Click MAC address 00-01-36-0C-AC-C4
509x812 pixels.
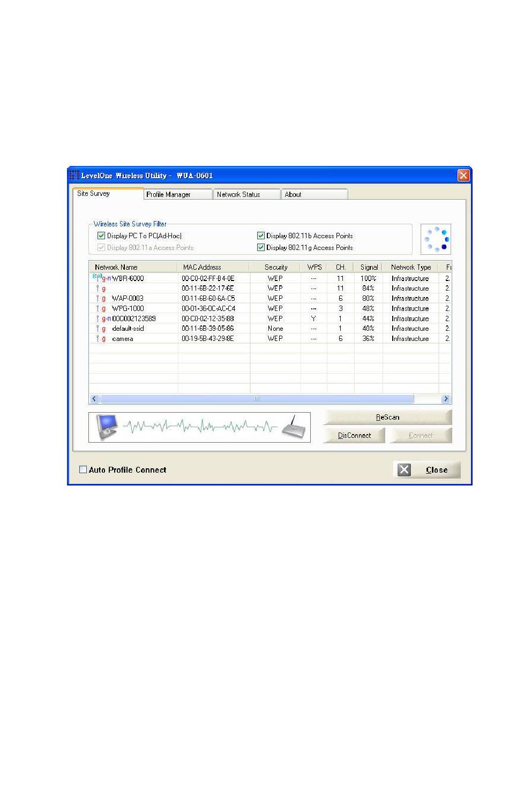(x=208, y=308)
